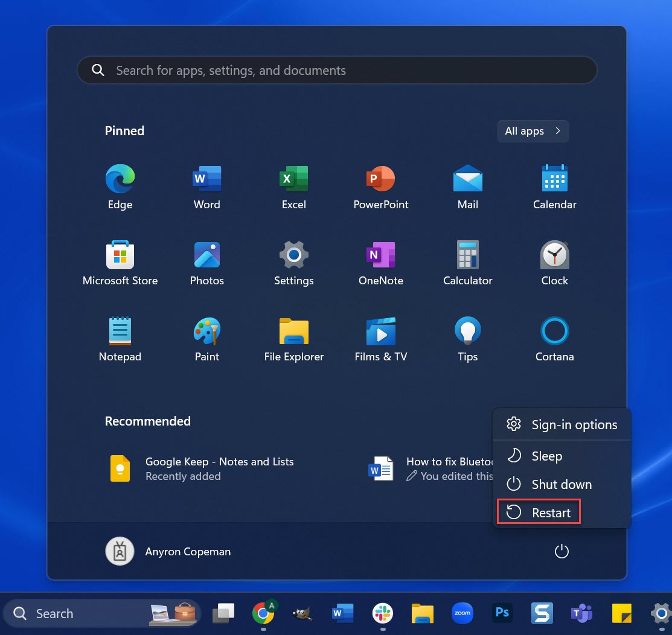
Task: Open Anyron Copeman user account
Action: (168, 552)
